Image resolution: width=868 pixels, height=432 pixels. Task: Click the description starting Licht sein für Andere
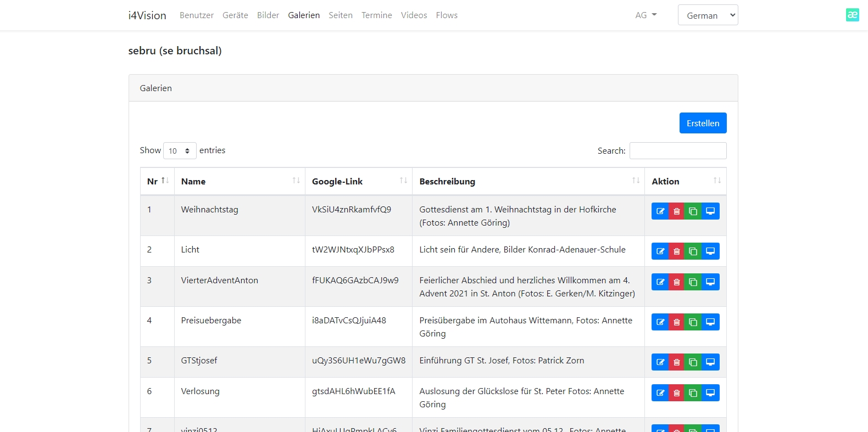[522, 250]
